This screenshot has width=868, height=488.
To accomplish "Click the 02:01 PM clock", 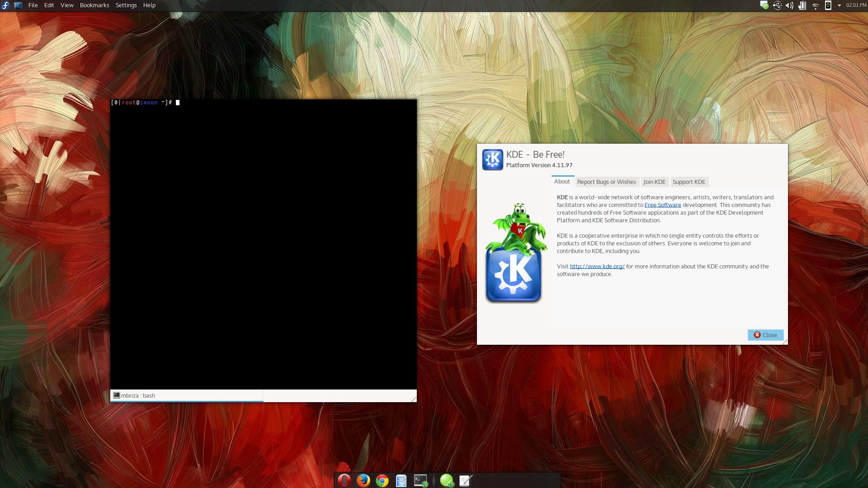I will click(x=856, y=5).
